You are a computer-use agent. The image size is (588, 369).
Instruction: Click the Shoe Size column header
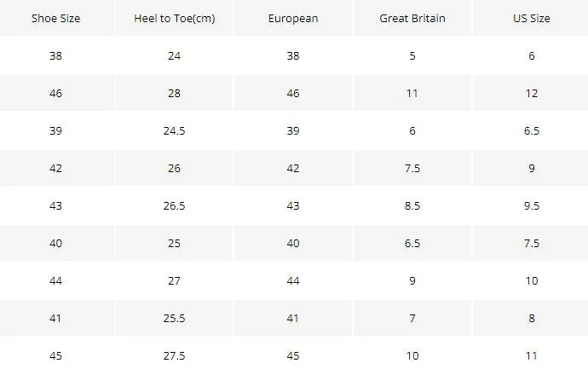click(56, 19)
